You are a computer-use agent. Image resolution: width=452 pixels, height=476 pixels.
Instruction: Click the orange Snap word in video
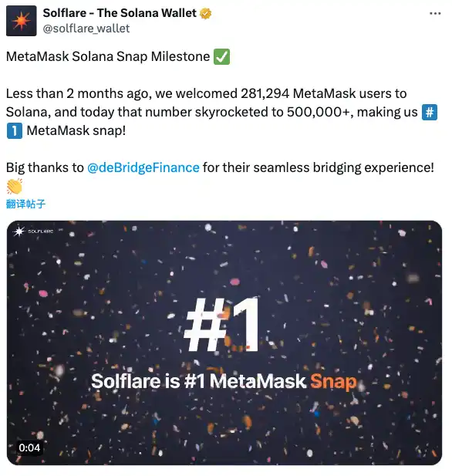333,382
